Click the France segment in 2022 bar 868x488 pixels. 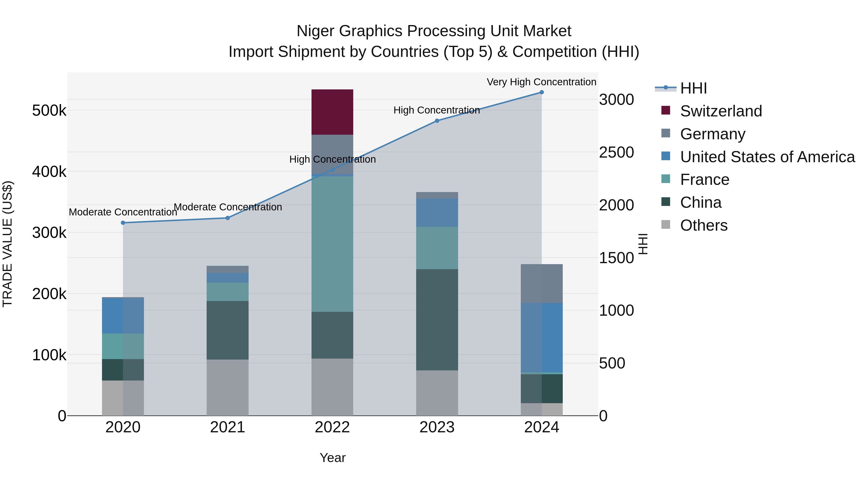tap(332, 244)
